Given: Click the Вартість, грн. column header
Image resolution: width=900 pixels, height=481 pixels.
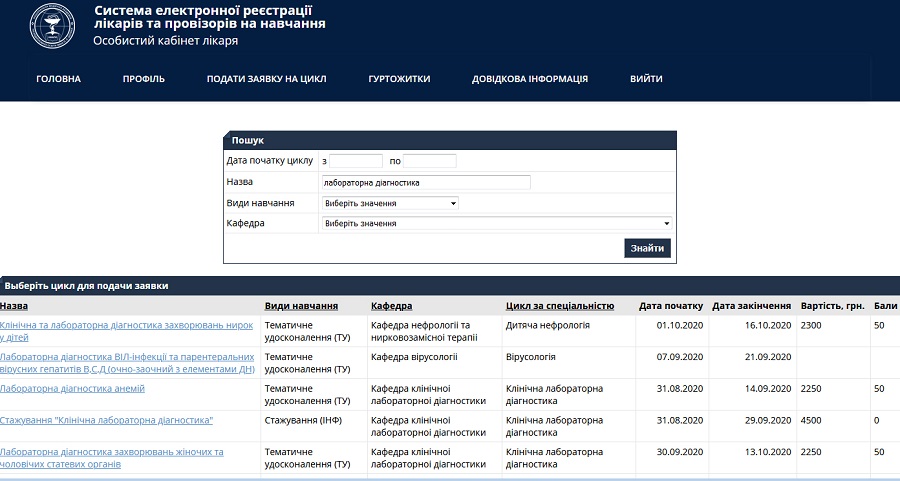Looking at the screenshot, I should (832, 306).
